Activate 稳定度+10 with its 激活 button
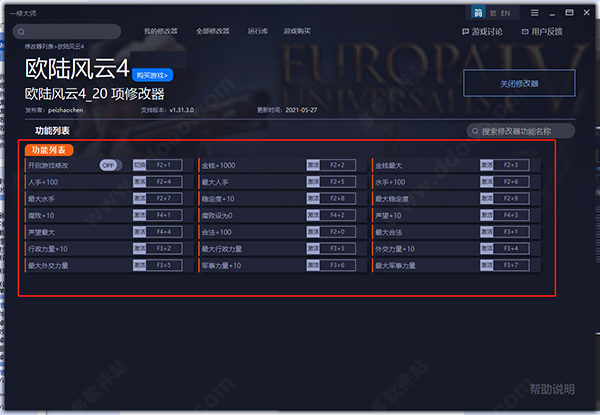Image resolution: width=600 pixels, height=415 pixels. [313, 199]
